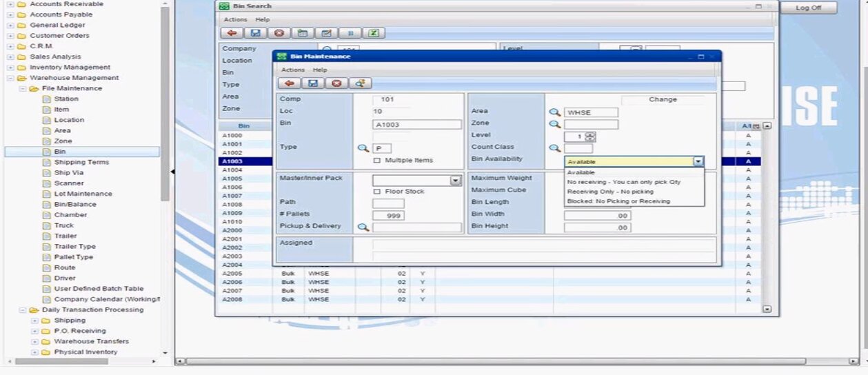Click the back arrow icon in Bin Maintenance
This screenshot has height=375, width=868.
[290, 83]
